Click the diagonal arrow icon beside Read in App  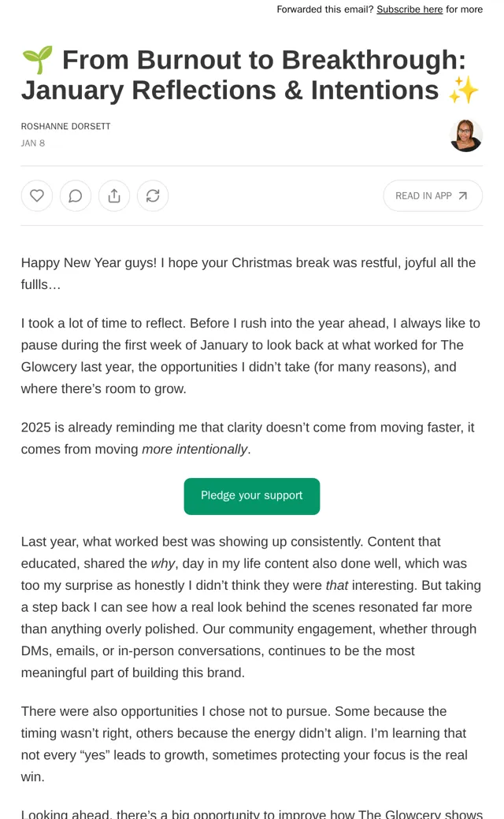pos(462,196)
